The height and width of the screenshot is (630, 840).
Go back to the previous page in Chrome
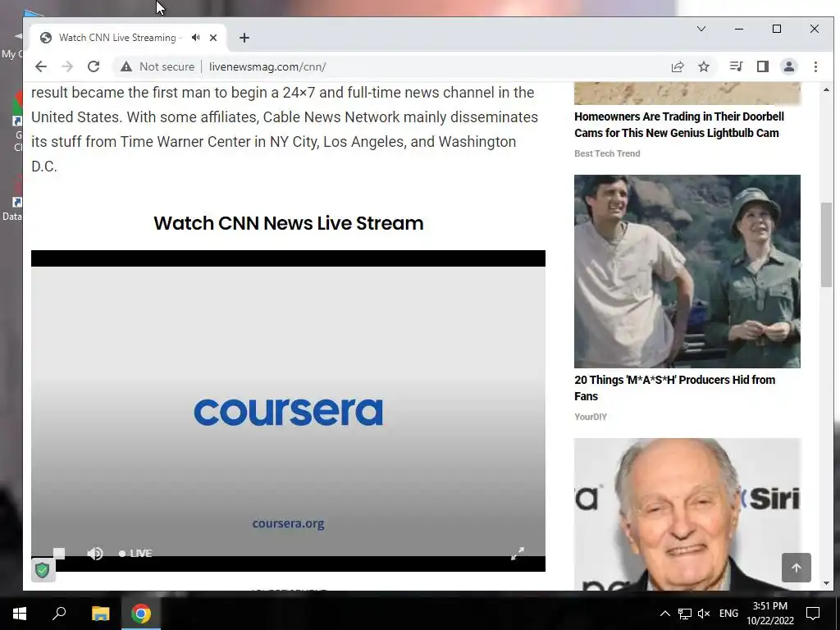pos(41,66)
